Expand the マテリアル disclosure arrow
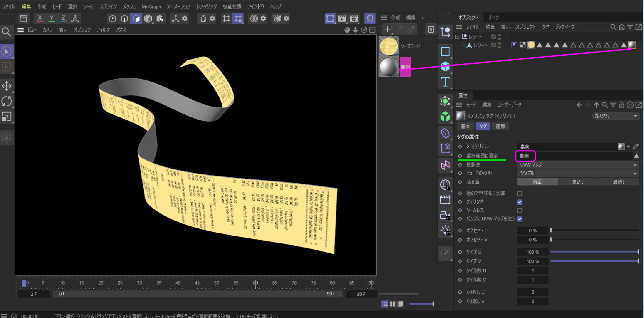The image size is (644, 318). tap(468, 146)
